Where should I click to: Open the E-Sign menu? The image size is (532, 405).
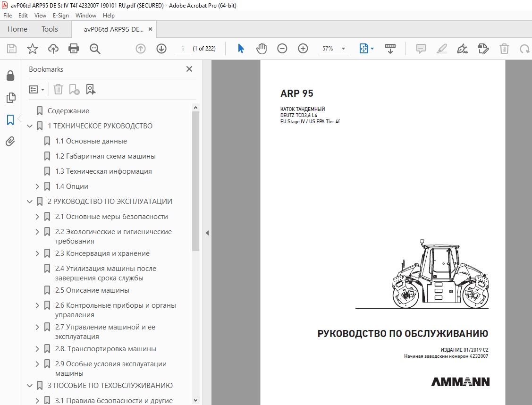pos(61,16)
